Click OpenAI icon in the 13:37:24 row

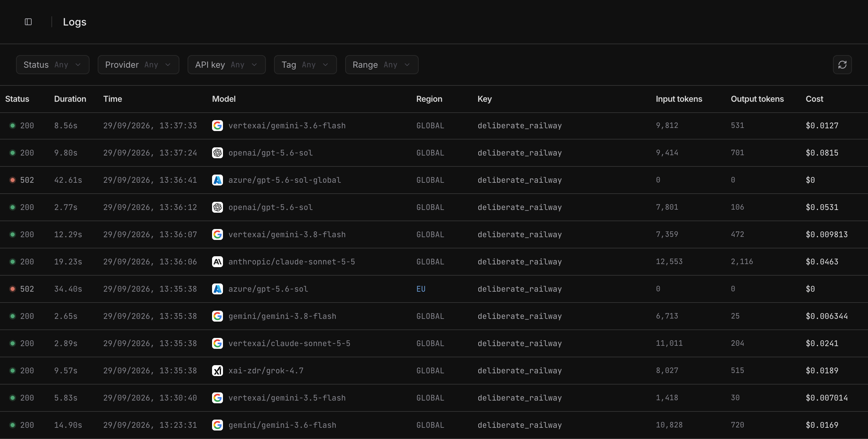(218, 153)
